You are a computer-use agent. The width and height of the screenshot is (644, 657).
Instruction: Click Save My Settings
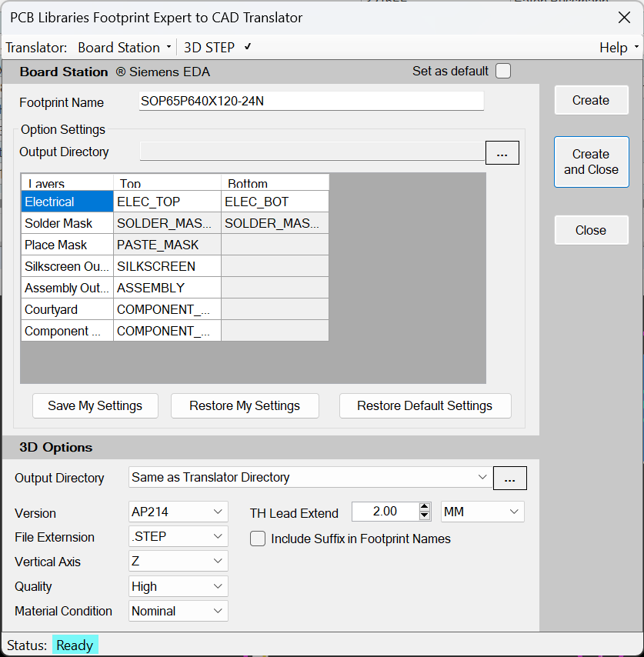point(95,405)
